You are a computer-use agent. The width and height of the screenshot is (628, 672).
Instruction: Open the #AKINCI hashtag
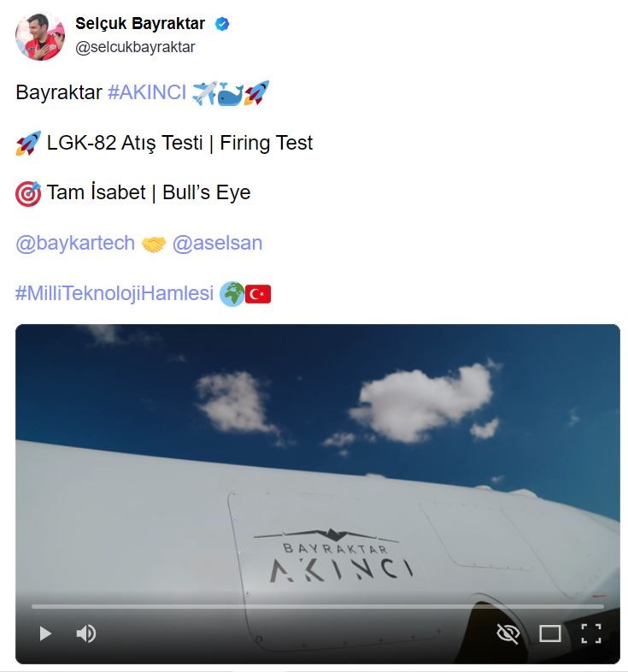(146, 92)
